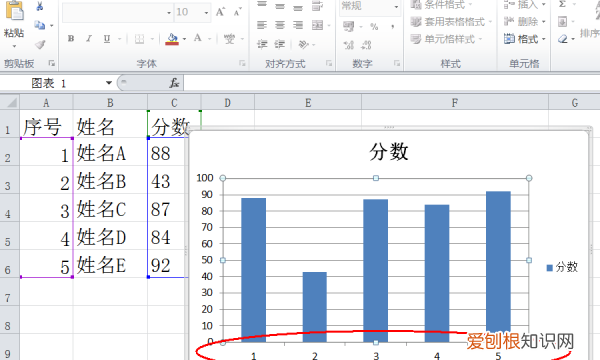Select the tallest bar for category 5

[498, 266]
